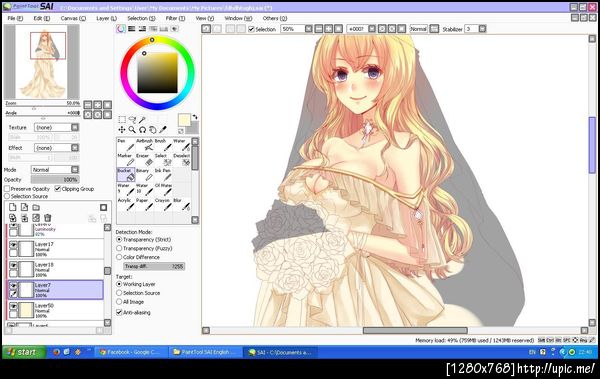Image resolution: width=600 pixels, height=379 pixels.
Task: Set target to All Image
Action: point(119,302)
